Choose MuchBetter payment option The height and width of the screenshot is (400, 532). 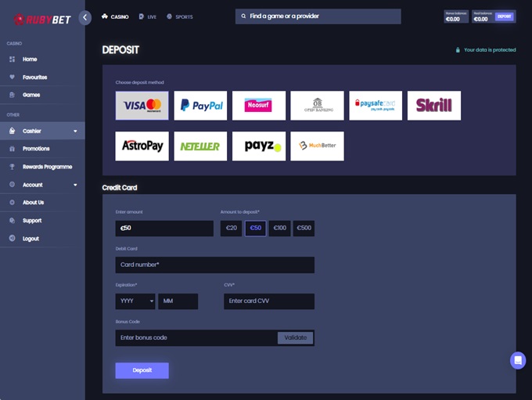317,146
